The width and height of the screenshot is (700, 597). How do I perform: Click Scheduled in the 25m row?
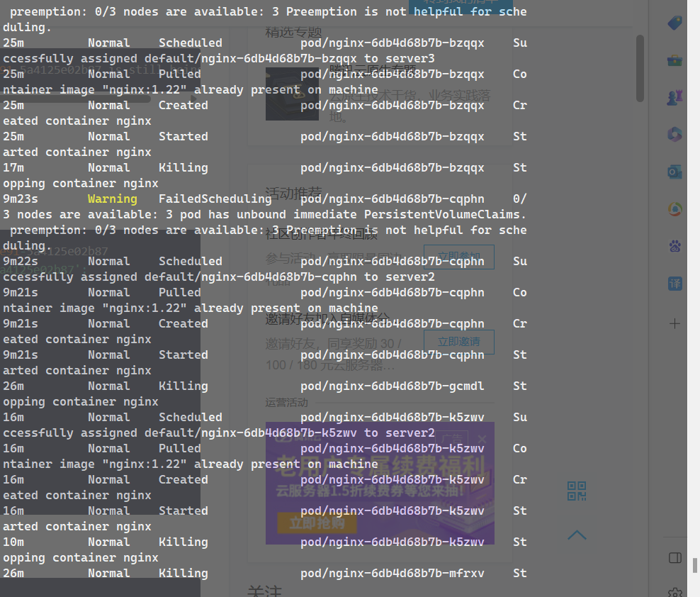click(x=191, y=43)
